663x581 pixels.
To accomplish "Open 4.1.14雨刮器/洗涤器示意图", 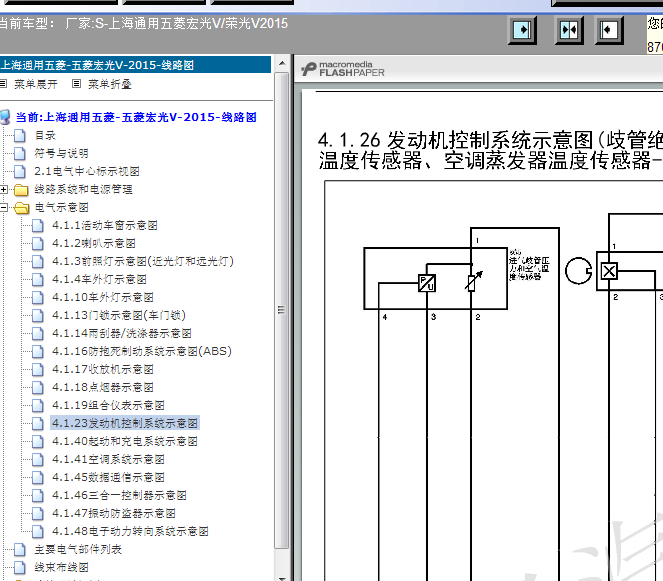I will pyautogui.click(x=121, y=333).
